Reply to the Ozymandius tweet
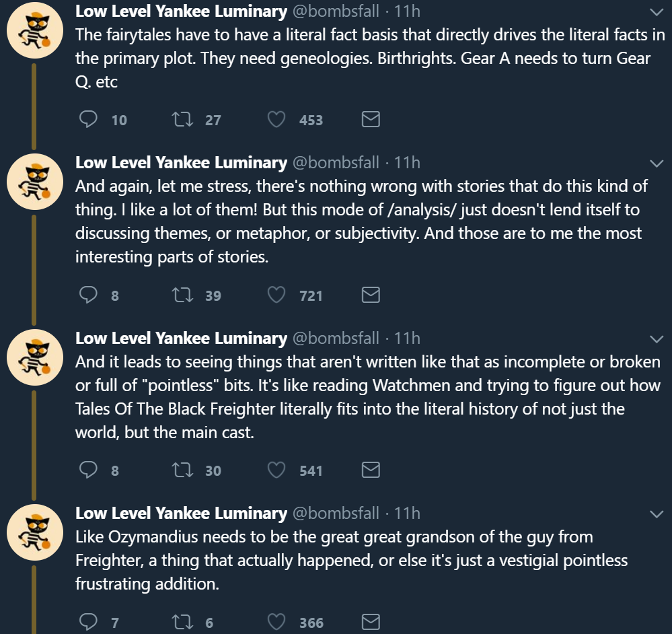The width and height of the screenshot is (672, 634). pos(89,622)
